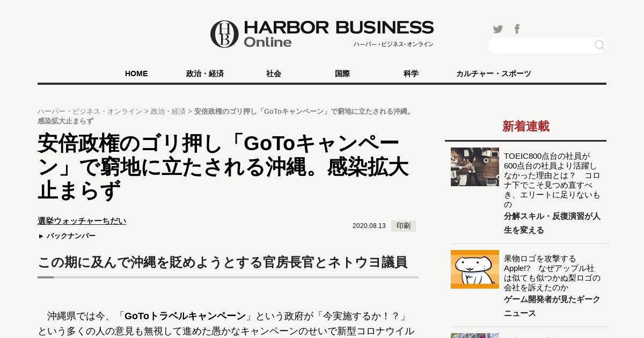Open the 政治・経済 menu section
Screen dimensions: 644x338
click(205, 74)
